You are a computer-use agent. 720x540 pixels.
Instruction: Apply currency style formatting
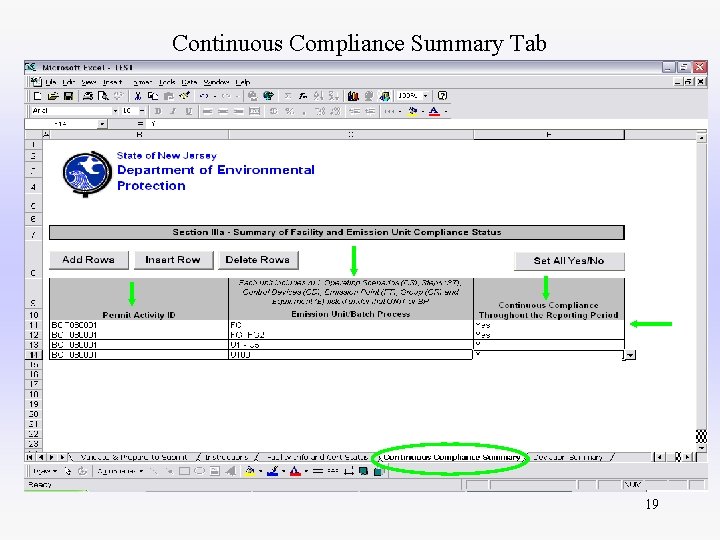pyautogui.click(x=274, y=111)
